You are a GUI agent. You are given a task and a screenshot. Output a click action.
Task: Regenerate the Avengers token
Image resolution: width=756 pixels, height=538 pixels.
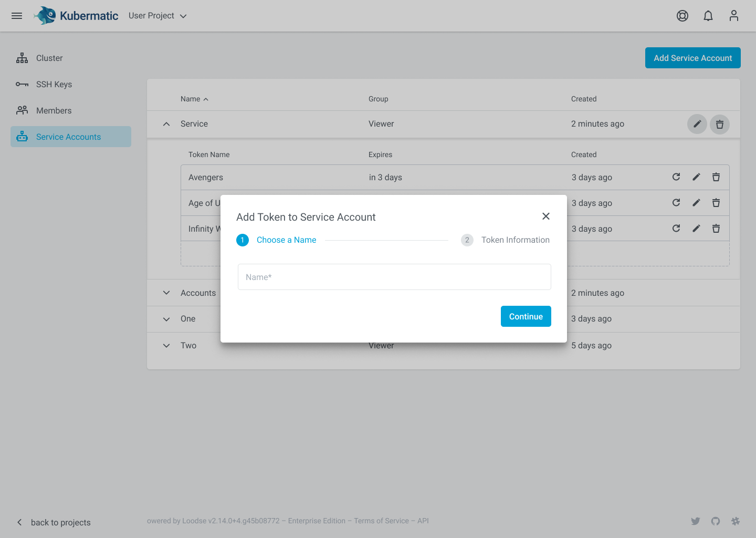pos(676,177)
